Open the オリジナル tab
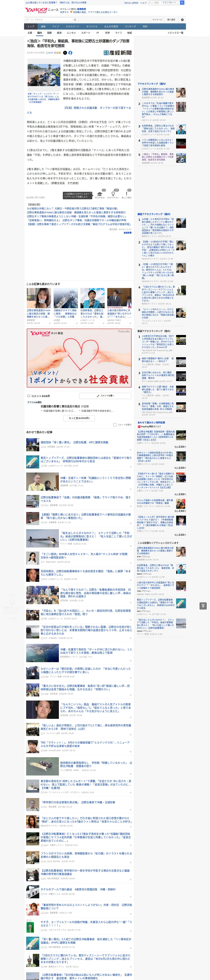 coord(92,27)
